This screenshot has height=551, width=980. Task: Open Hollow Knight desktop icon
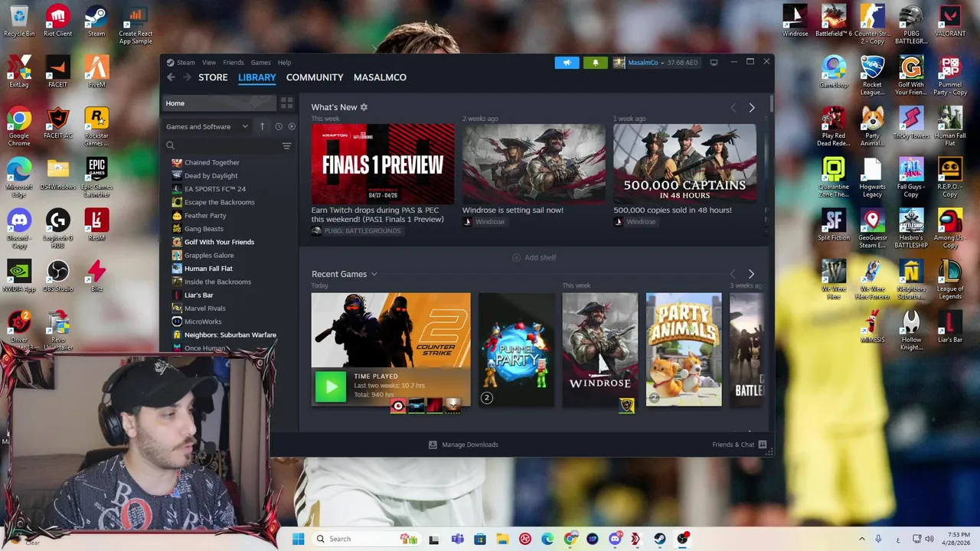(x=911, y=331)
